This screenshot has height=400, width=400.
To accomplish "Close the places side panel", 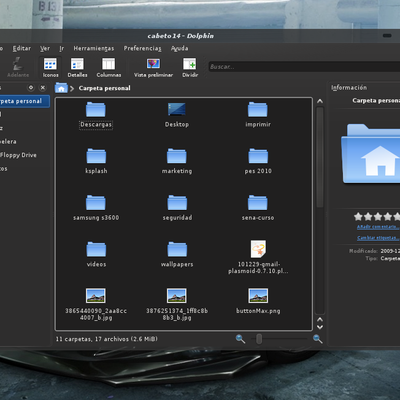I will click(43, 88).
